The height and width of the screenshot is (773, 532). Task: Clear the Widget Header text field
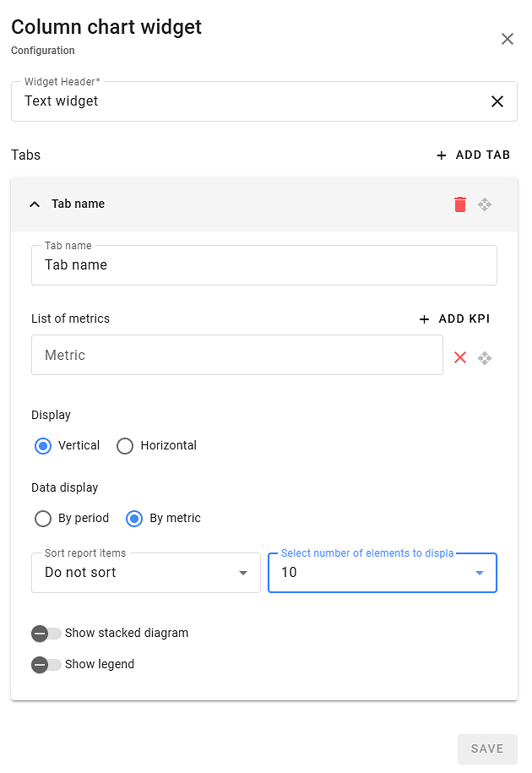coord(497,101)
